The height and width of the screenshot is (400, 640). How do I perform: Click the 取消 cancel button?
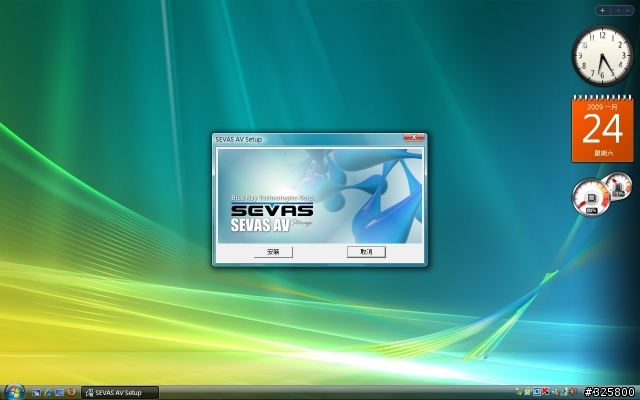coord(366,252)
